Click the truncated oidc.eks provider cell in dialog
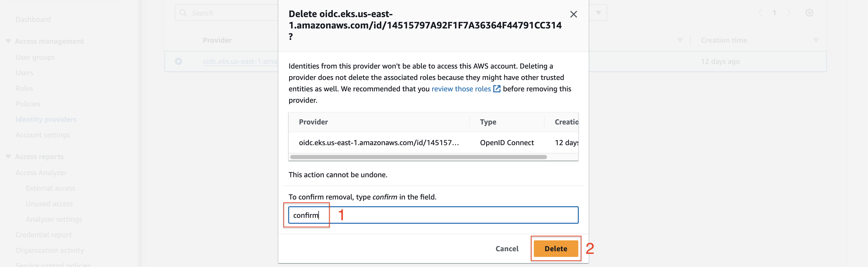Image resolution: width=868 pixels, height=267 pixels. tap(379, 143)
